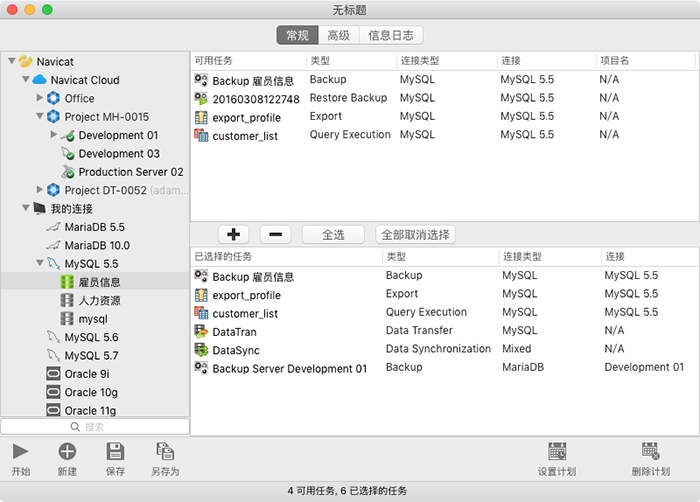Click the 全选 button
Viewport: 700px width, 502px height.
point(333,234)
